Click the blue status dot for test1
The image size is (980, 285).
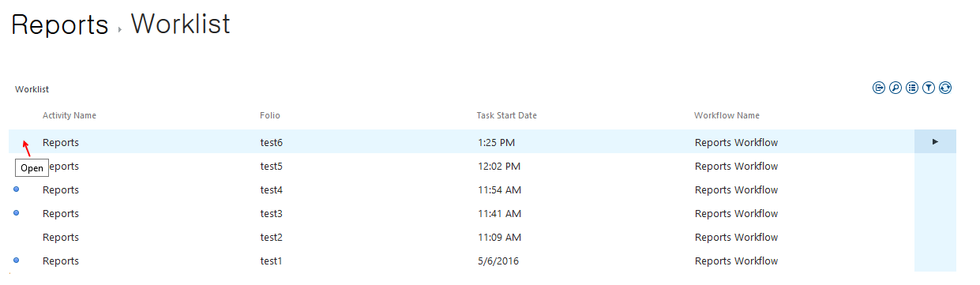17,260
